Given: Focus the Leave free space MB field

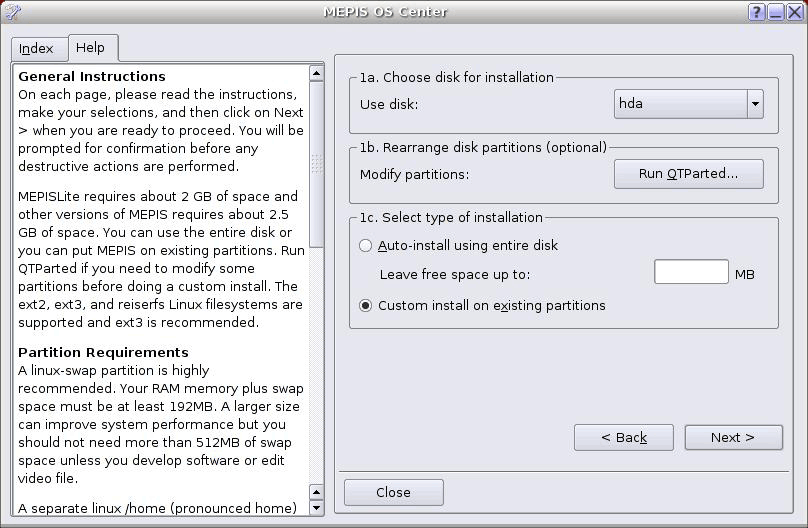Looking at the screenshot, I should tap(691, 271).
